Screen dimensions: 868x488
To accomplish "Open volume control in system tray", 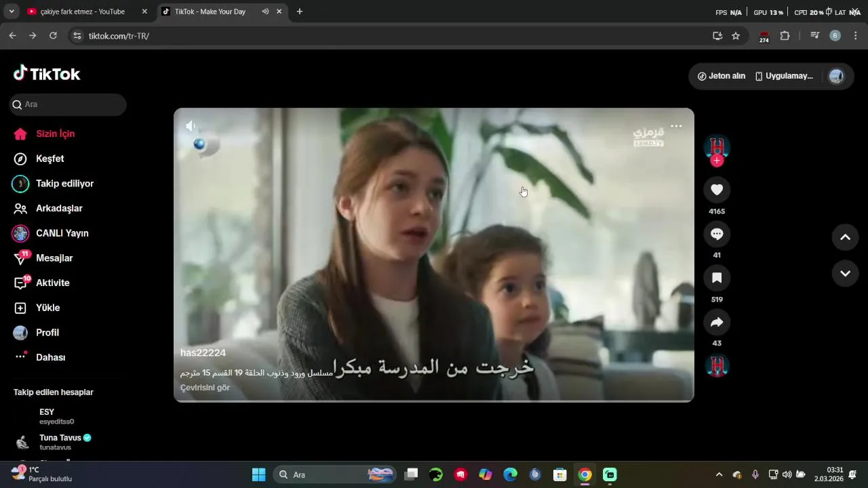I will [x=787, y=474].
